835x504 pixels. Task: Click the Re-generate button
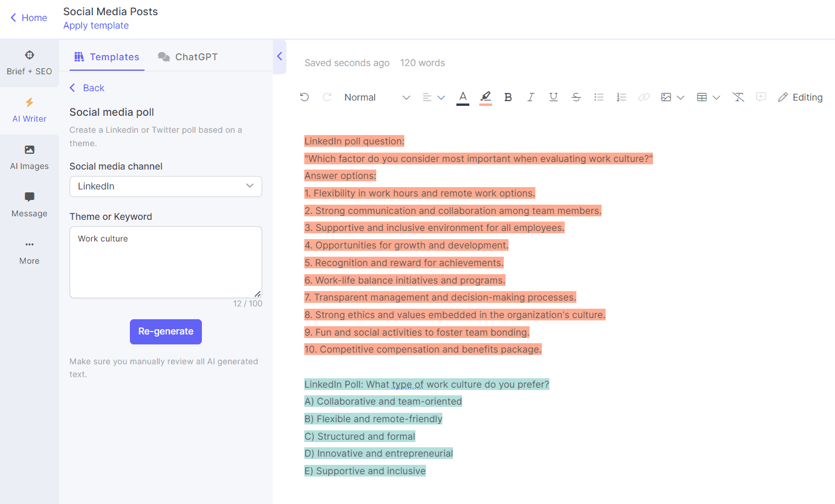tap(166, 332)
